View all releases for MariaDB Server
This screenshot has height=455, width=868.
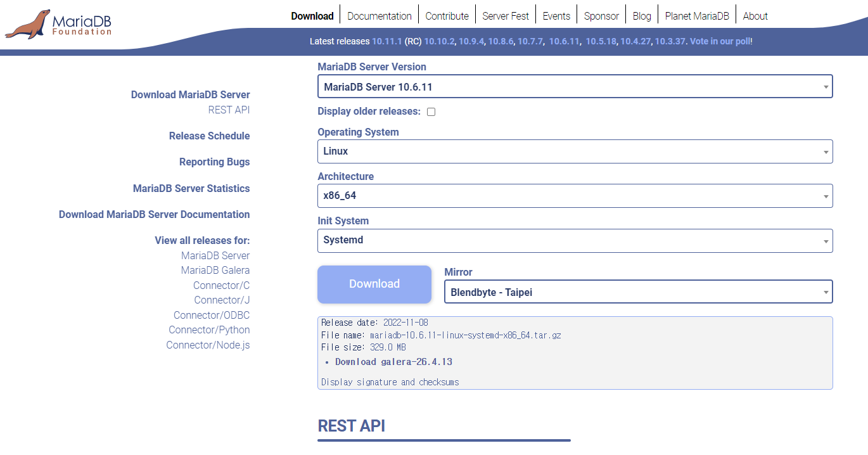coord(215,256)
